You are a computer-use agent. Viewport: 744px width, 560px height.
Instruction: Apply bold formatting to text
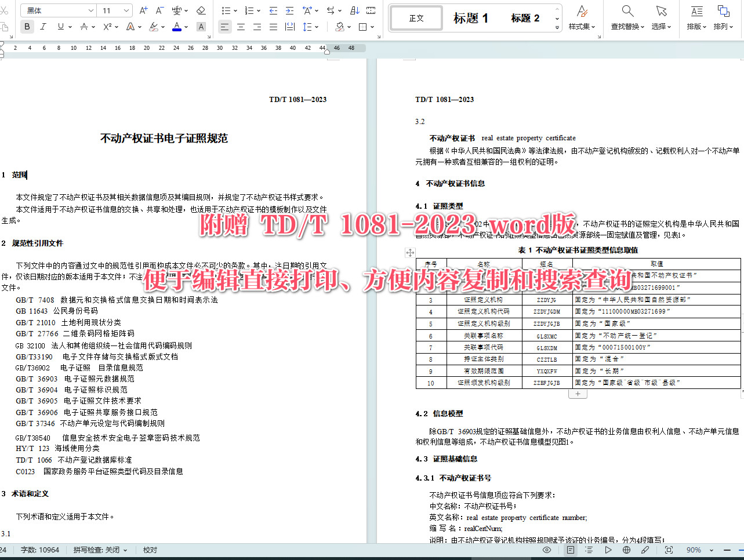[27, 26]
